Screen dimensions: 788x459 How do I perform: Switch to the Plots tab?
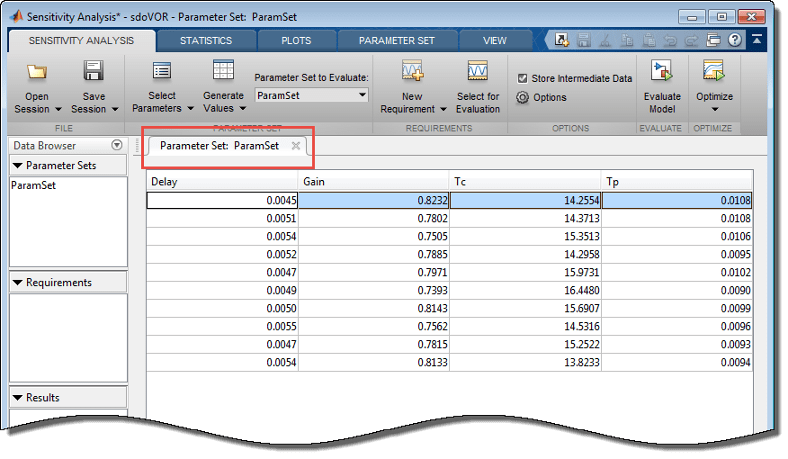pos(296,41)
